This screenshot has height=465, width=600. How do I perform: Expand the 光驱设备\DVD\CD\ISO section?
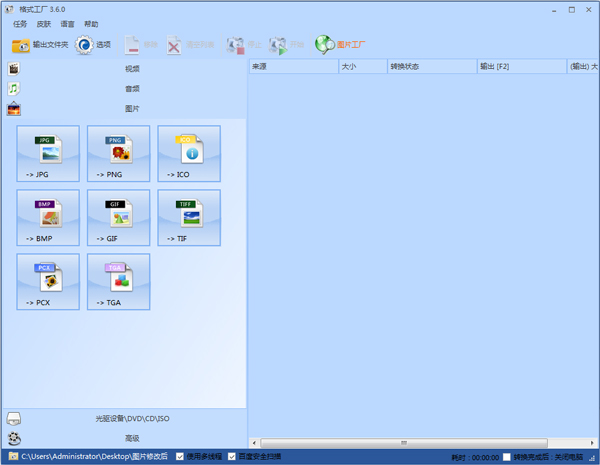tap(131, 419)
